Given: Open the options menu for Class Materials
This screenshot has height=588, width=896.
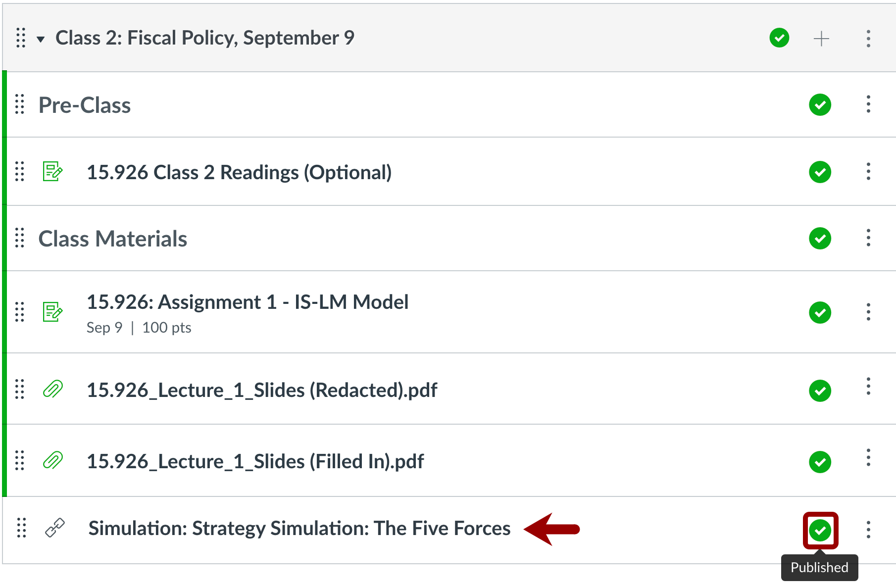Looking at the screenshot, I should click(869, 239).
